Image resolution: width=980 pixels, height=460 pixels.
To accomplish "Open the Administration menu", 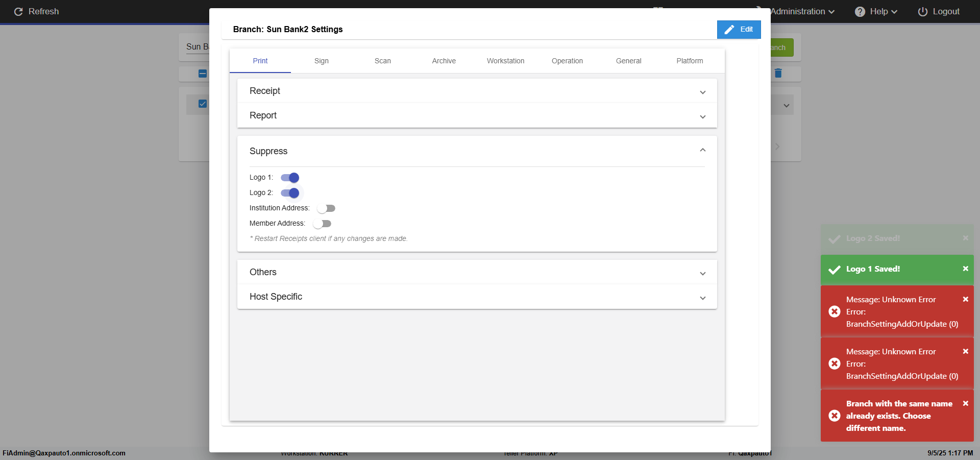I will point(802,12).
